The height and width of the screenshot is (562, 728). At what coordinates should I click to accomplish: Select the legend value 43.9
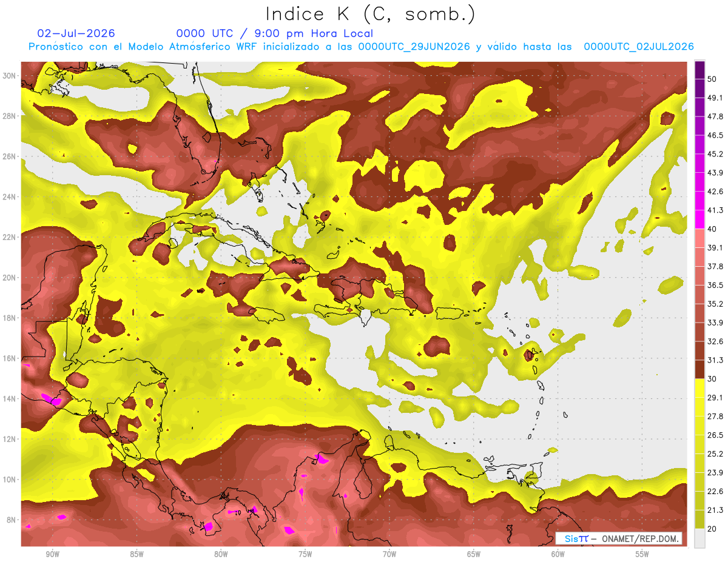[x=715, y=173]
